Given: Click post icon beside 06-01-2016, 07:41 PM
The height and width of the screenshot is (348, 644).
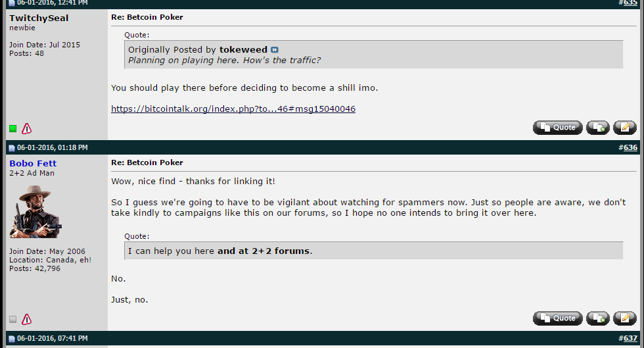Looking at the screenshot, I should pos(12,339).
